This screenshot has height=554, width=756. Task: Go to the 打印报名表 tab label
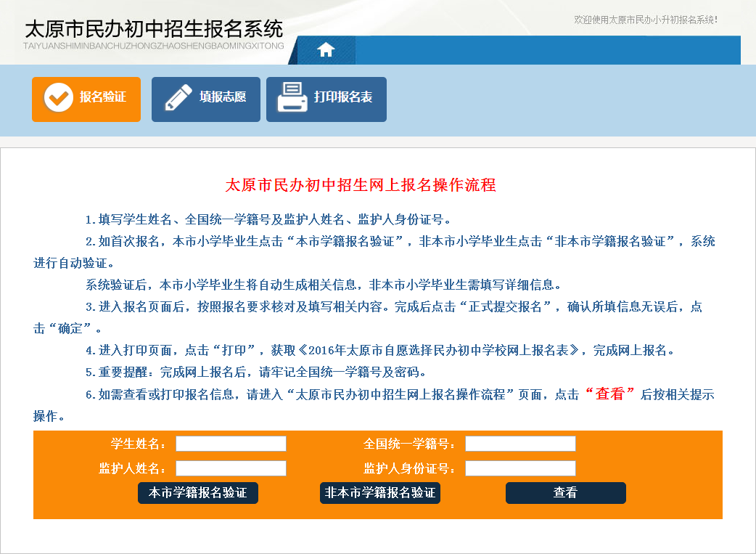(343, 97)
